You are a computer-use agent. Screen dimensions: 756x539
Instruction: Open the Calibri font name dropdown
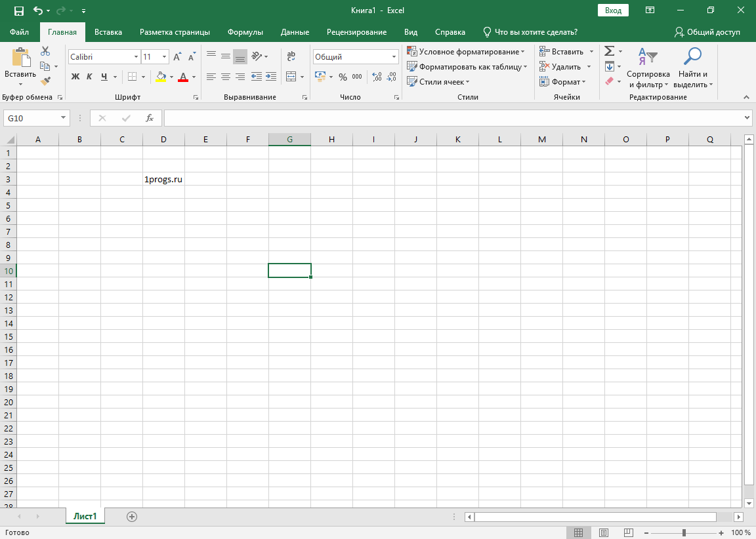[x=136, y=57]
